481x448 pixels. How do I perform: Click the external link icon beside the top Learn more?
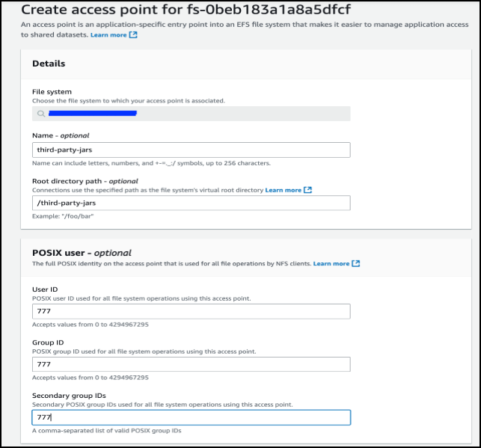coord(133,35)
